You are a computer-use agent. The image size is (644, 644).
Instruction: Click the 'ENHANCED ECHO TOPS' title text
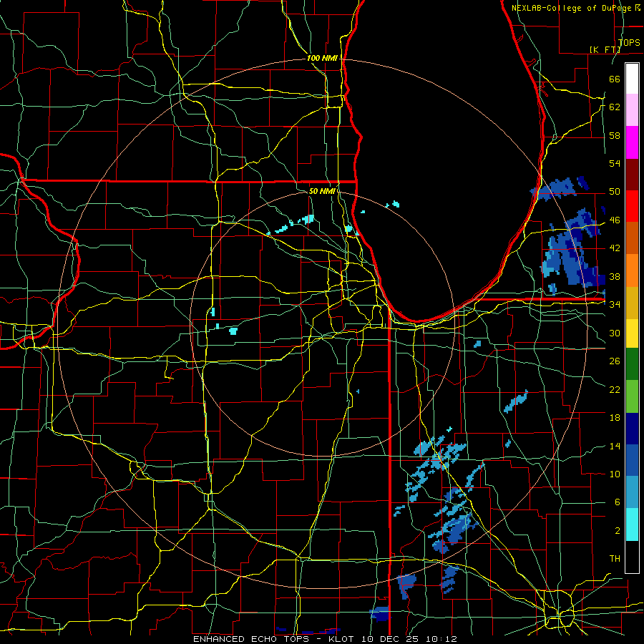point(253,639)
